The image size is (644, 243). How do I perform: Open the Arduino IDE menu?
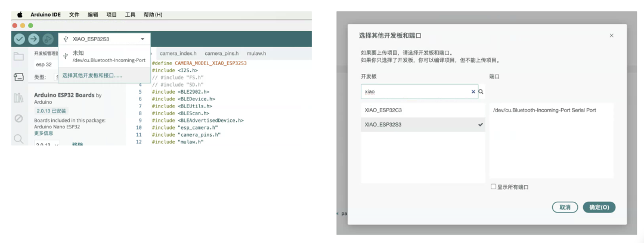45,14
